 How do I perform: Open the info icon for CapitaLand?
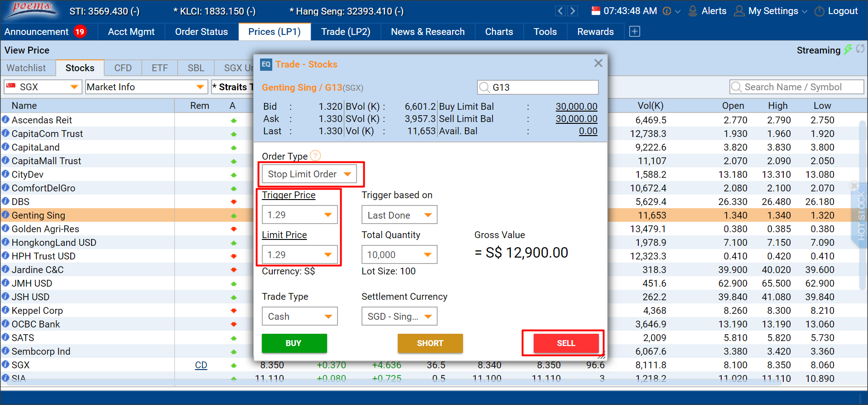[x=5, y=147]
